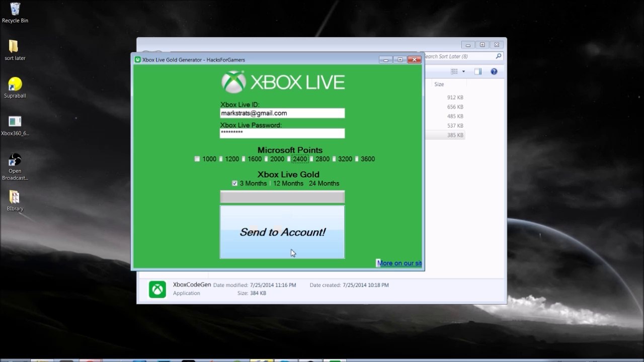Select the file row sized 485 KB
Image resolution: width=644 pixels, height=362 pixels.
(x=445, y=116)
